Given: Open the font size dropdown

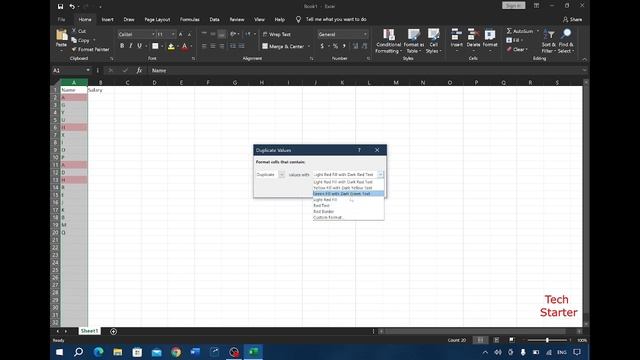Looking at the screenshot, I should click(x=173, y=35).
